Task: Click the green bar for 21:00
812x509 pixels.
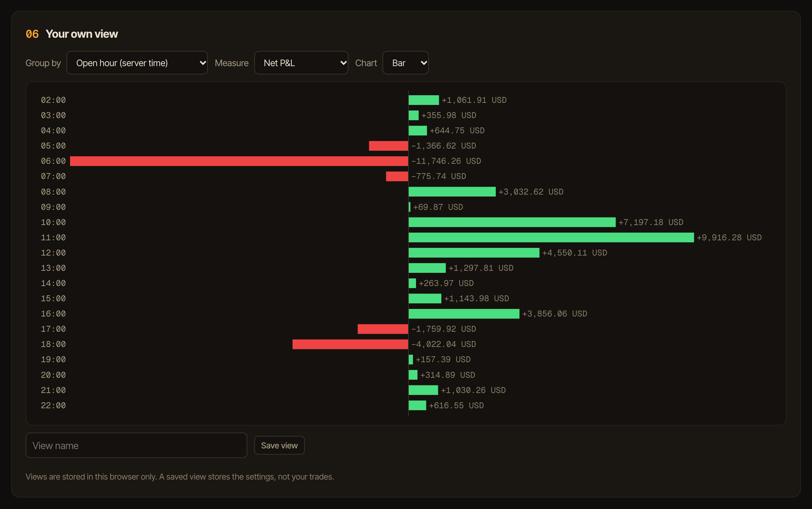Action: pyautogui.click(x=423, y=390)
